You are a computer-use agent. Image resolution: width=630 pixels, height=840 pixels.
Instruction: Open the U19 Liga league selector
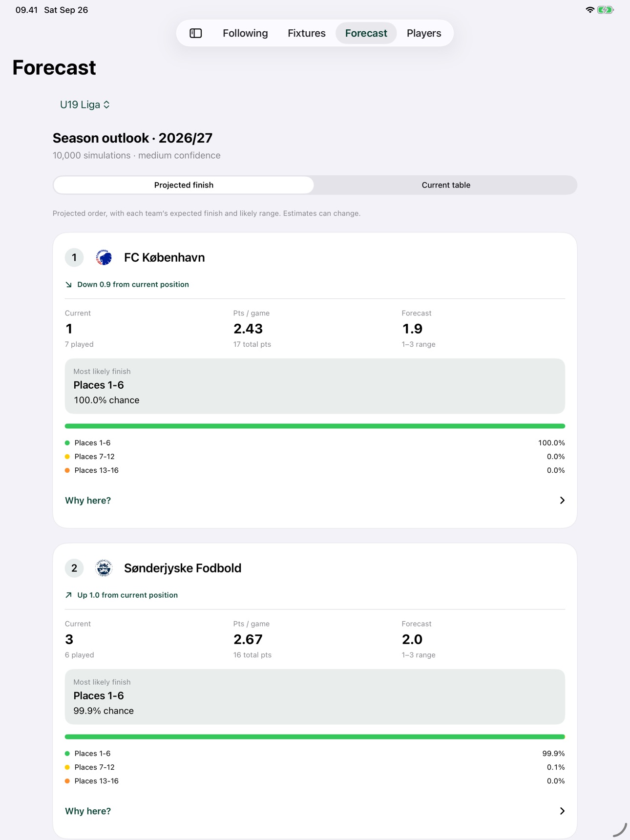pyautogui.click(x=84, y=105)
